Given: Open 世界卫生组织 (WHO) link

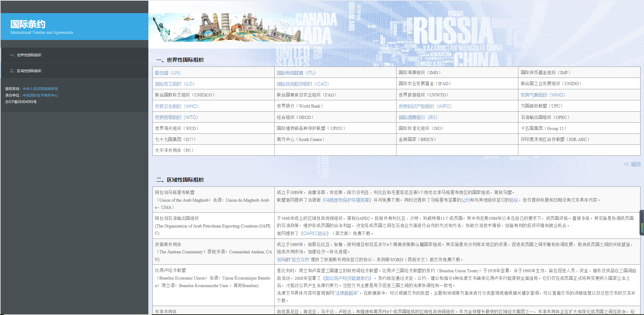Looking at the screenshot, I should 177,106.
